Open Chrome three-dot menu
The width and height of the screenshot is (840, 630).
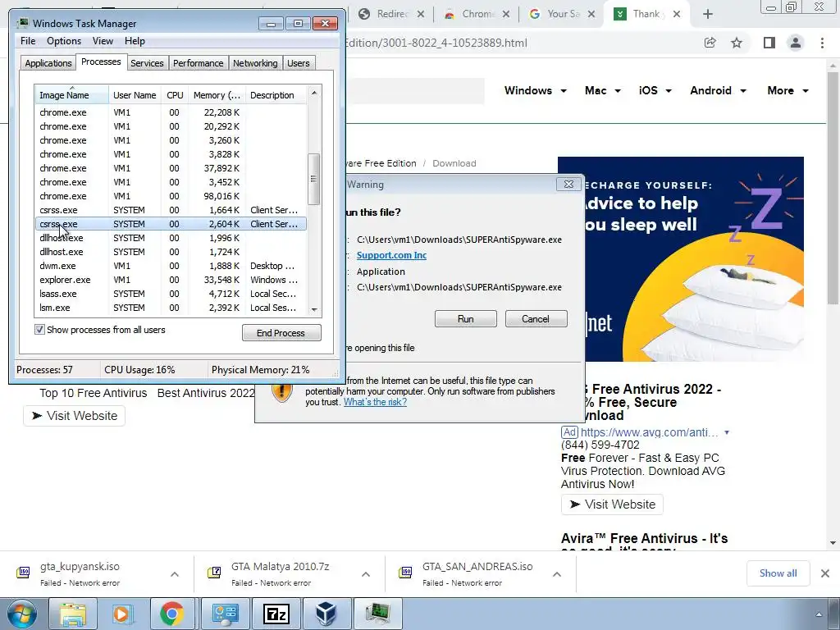coord(822,43)
